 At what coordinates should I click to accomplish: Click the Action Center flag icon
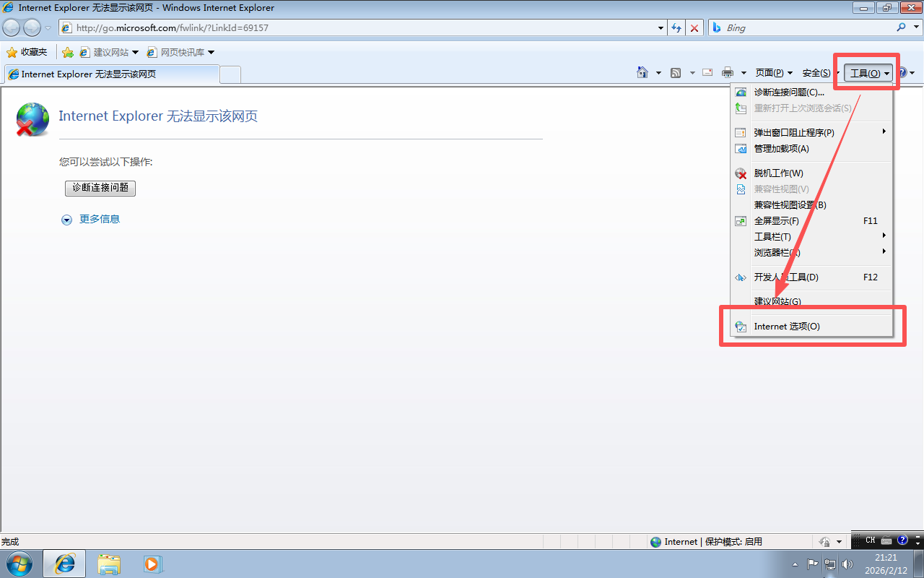tap(813, 564)
